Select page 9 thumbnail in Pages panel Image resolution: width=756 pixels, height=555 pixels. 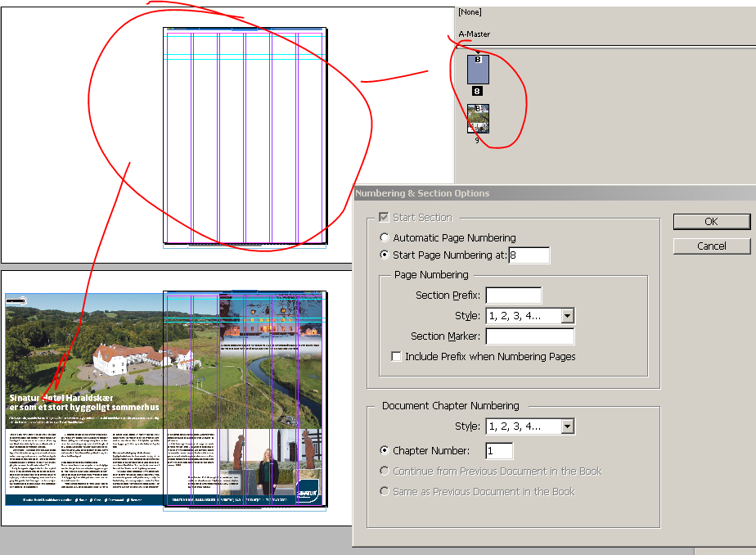click(478, 119)
